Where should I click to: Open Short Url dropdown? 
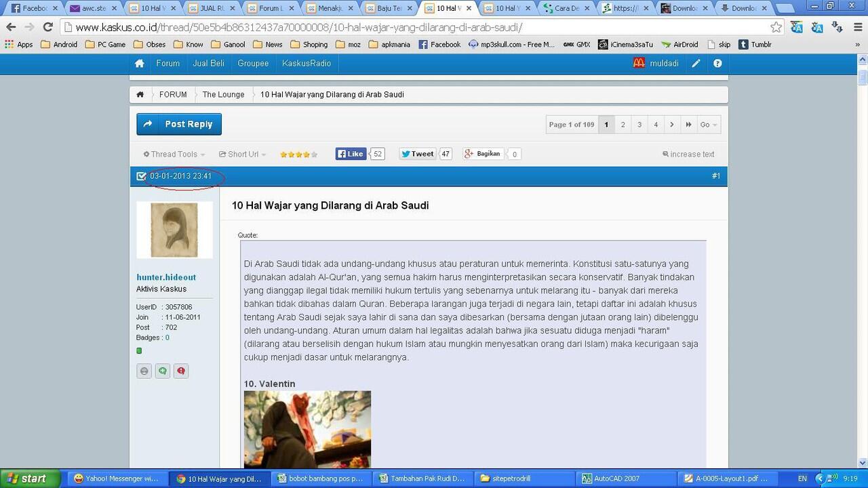242,155
